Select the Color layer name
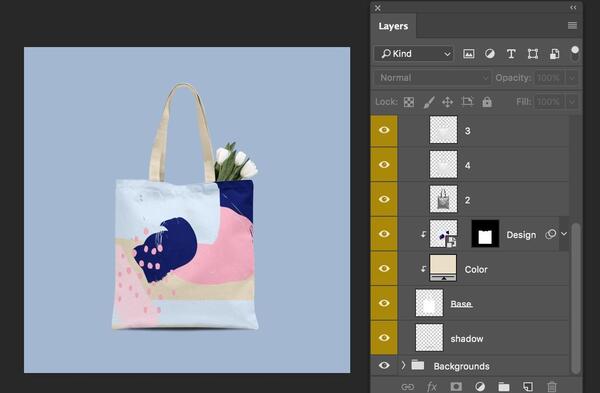The height and width of the screenshot is (393, 600). pyautogui.click(x=476, y=269)
